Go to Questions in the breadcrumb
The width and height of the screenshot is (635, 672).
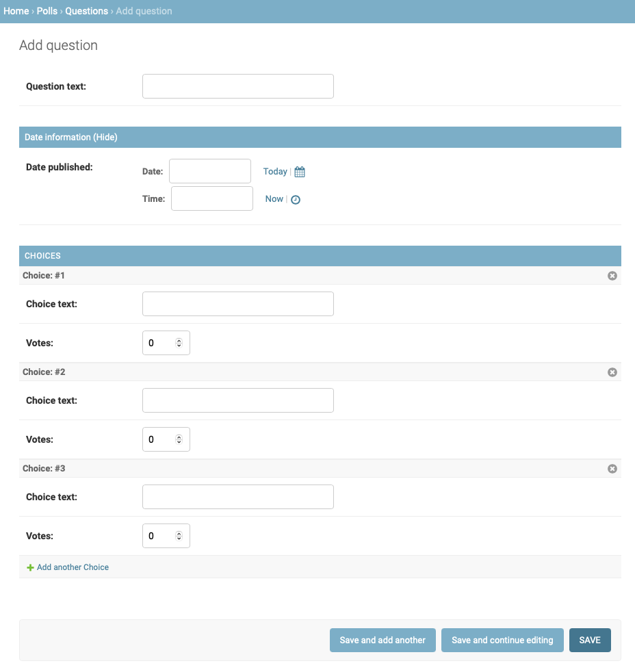coord(87,11)
